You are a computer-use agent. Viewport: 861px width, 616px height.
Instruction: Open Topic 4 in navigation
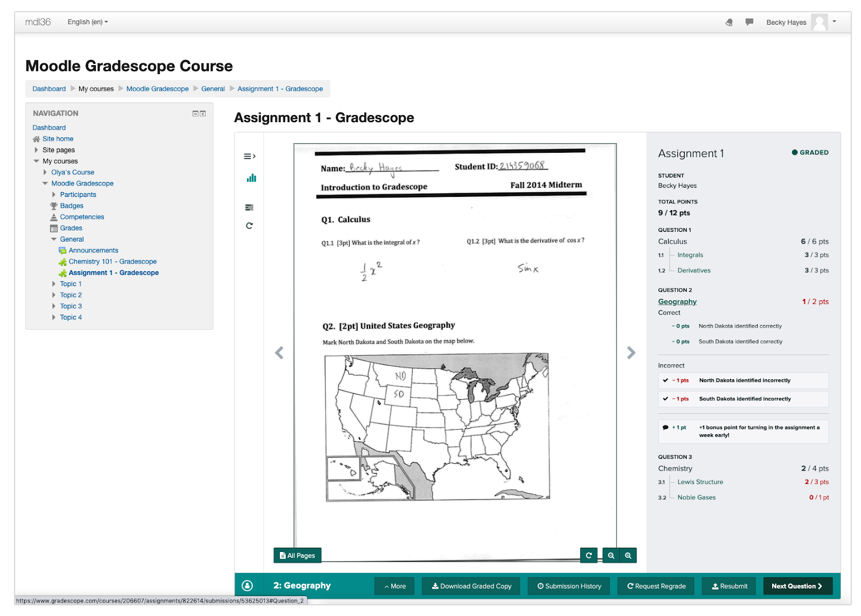[71, 317]
